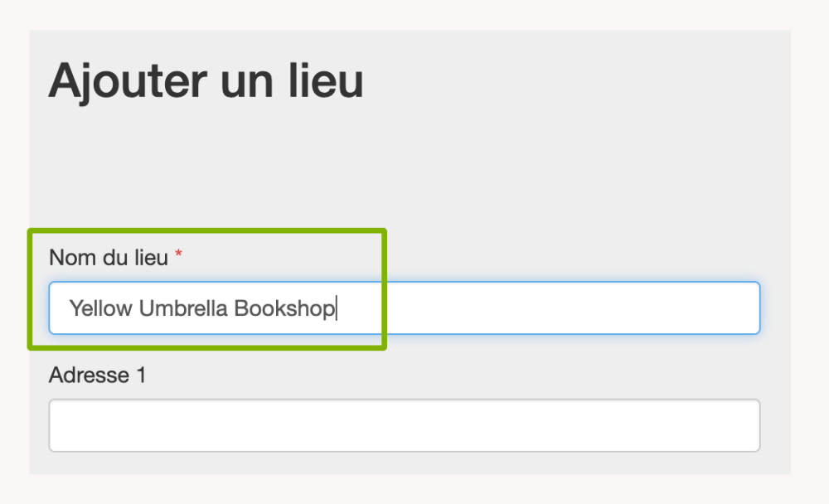The width and height of the screenshot is (829, 504).
Task: Place cursor on the word "Yellow"
Action: [x=100, y=309]
